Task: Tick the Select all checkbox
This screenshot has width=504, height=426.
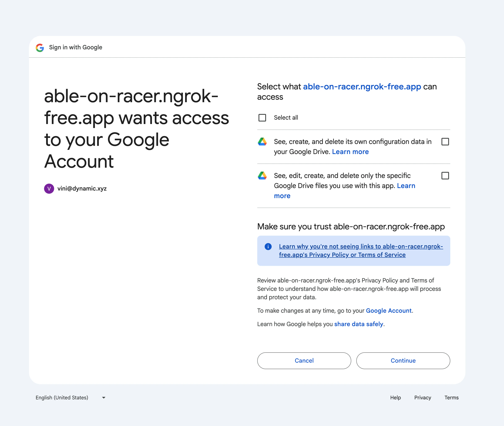Action: click(x=262, y=118)
